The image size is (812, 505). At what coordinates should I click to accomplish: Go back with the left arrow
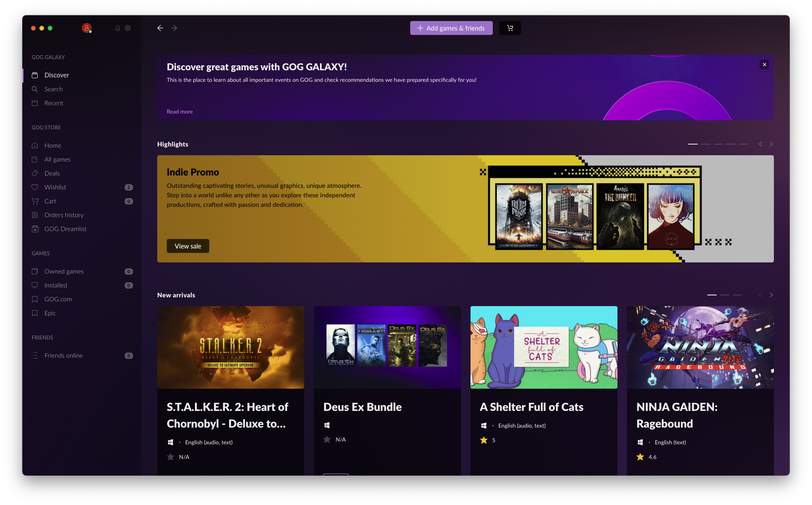click(160, 28)
